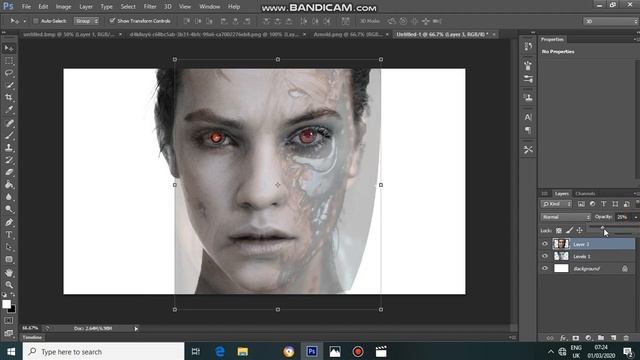Click the Delete layer trash icon
Viewport: 640px width, 360px height.
[x=626, y=338]
